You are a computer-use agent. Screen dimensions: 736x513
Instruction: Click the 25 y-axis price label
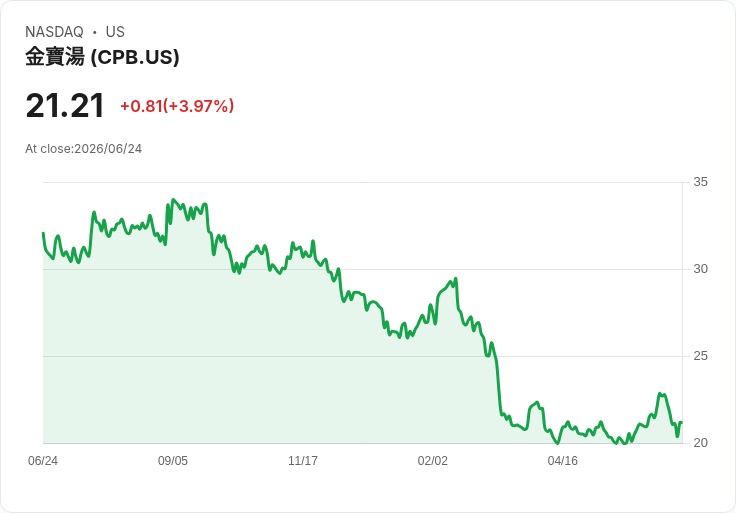(x=700, y=356)
